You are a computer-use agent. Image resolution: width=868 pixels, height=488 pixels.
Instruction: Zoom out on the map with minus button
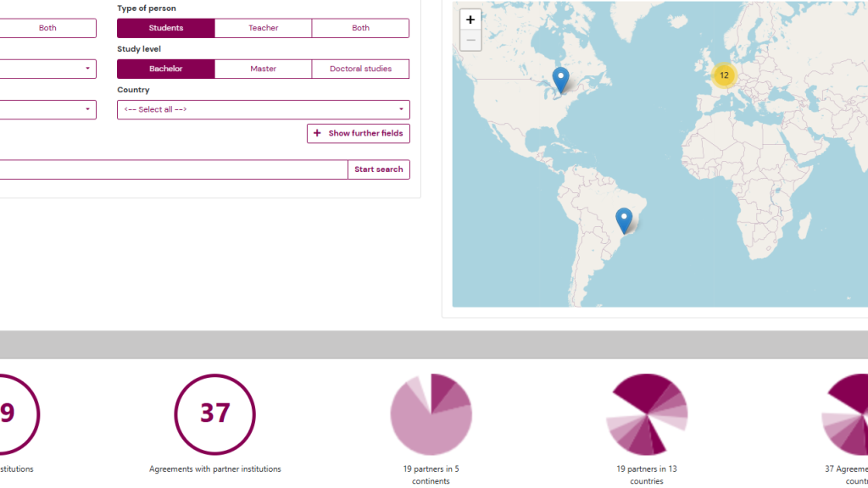point(470,40)
